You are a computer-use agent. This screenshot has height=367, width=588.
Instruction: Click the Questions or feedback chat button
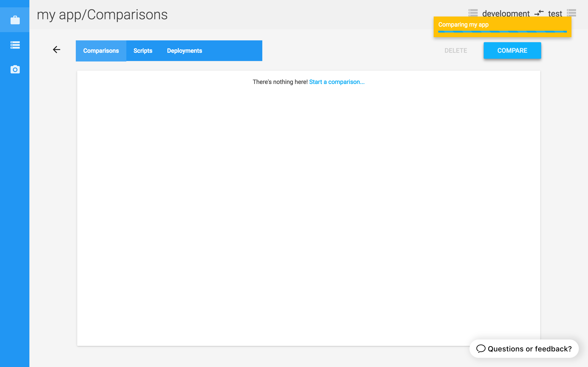525,348
